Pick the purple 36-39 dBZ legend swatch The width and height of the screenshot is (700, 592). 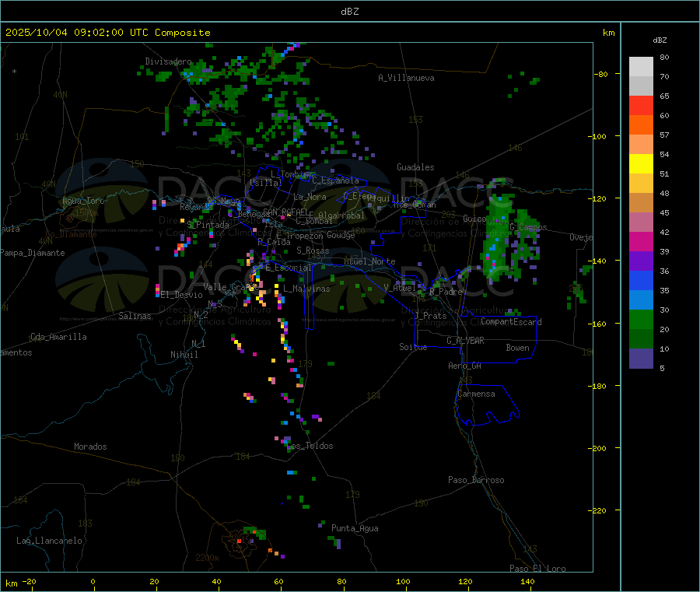(641, 261)
